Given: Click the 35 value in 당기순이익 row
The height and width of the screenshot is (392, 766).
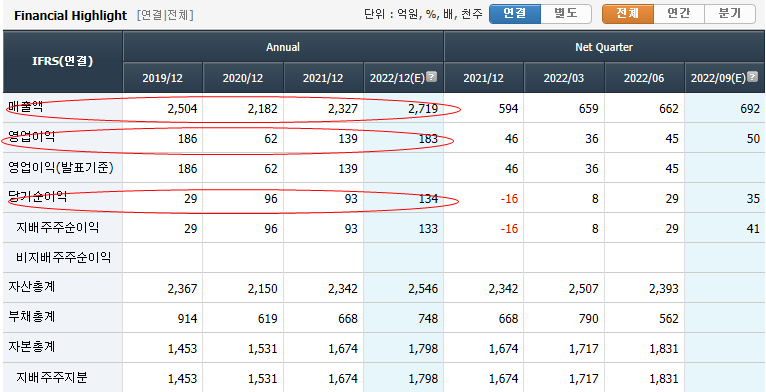Looking at the screenshot, I should coord(753,199).
